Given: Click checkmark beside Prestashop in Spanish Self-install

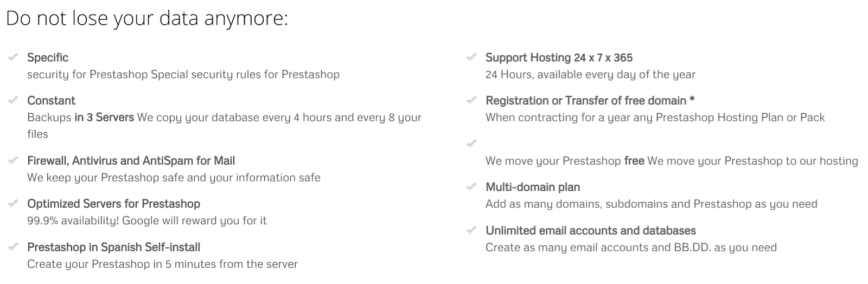Looking at the screenshot, I should coord(13,247).
